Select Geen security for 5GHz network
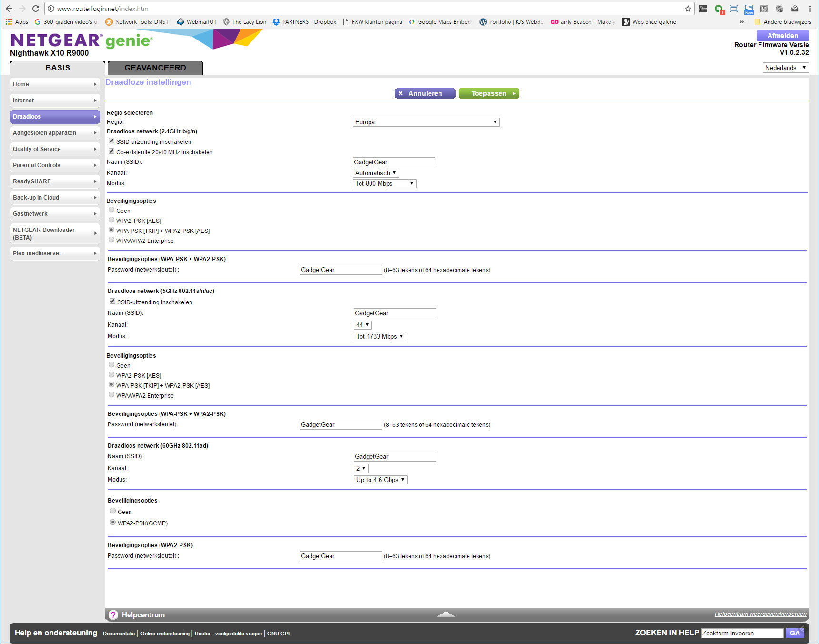This screenshot has height=644, width=819. pyautogui.click(x=111, y=365)
